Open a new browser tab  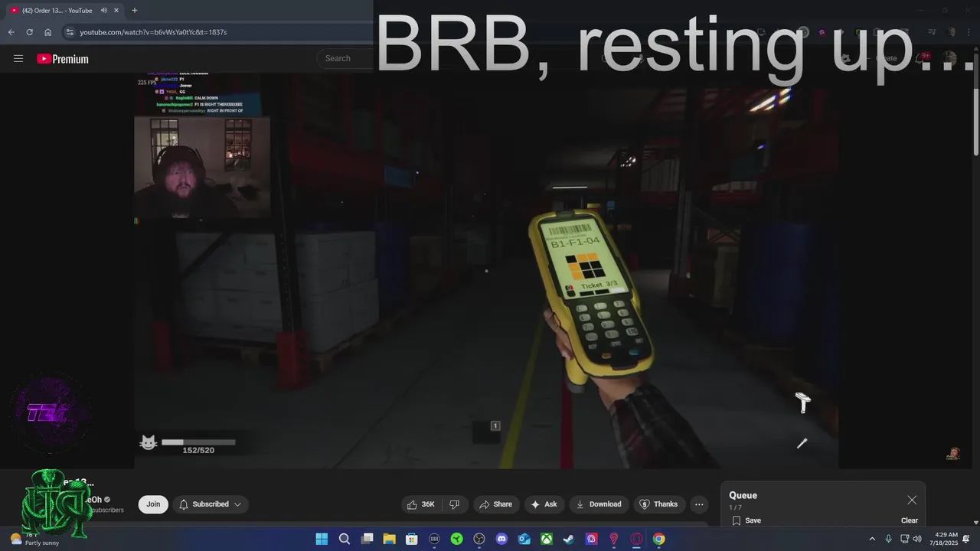(135, 11)
